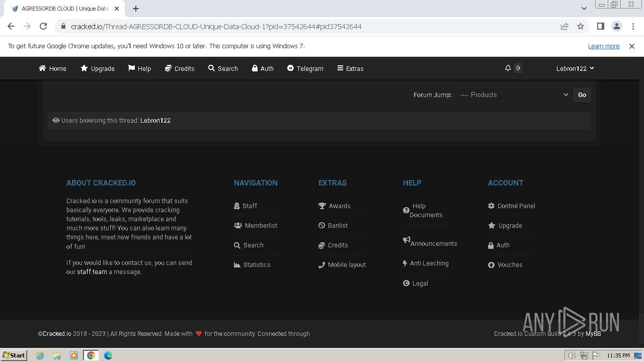
Task: Open the footer Upgrade link
Action: [505, 225]
